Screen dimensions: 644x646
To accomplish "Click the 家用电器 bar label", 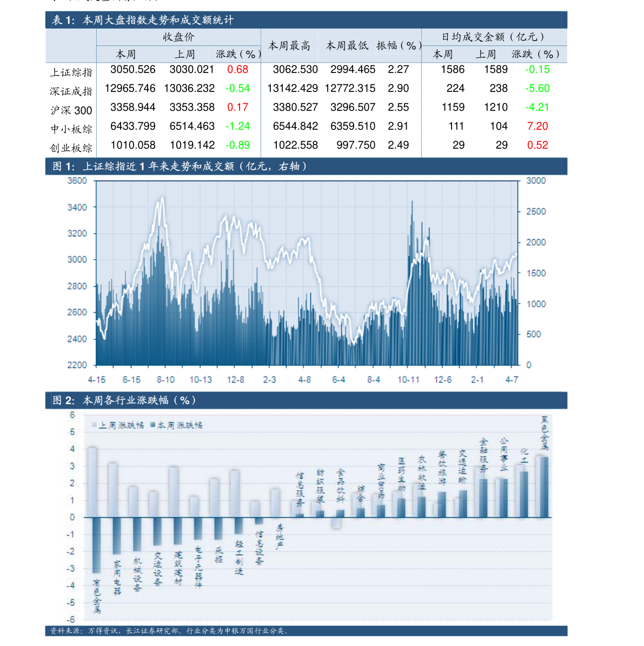I will [117, 578].
